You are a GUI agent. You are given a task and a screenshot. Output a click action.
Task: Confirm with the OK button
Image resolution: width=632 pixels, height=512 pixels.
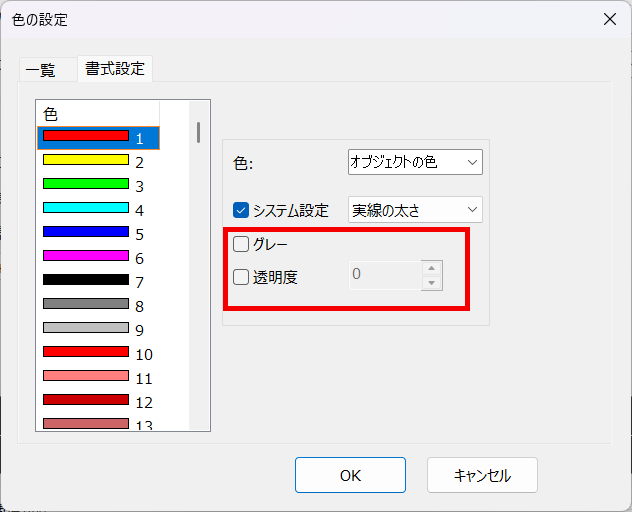point(350,475)
